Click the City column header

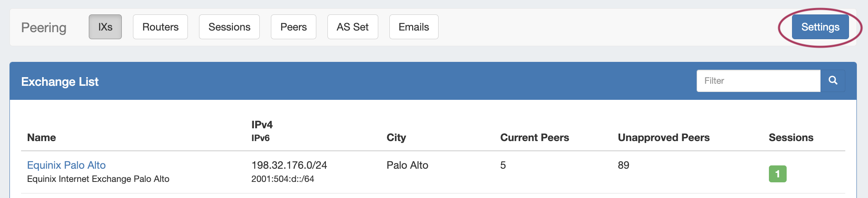click(396, 138)
